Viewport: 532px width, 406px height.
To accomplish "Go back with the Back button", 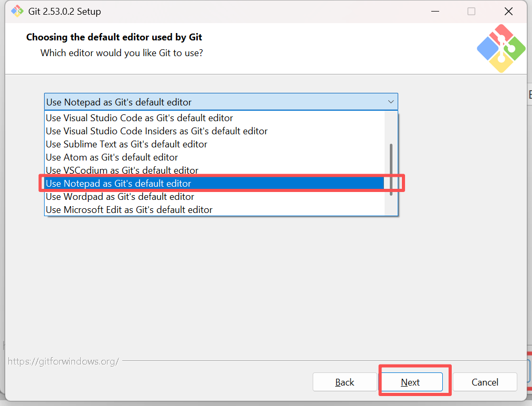I will (345, 382).
